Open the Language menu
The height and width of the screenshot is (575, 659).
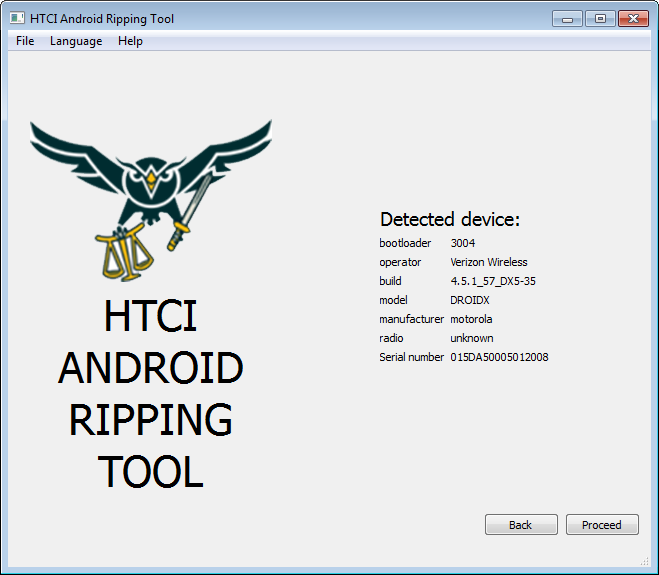pos(76,41)
